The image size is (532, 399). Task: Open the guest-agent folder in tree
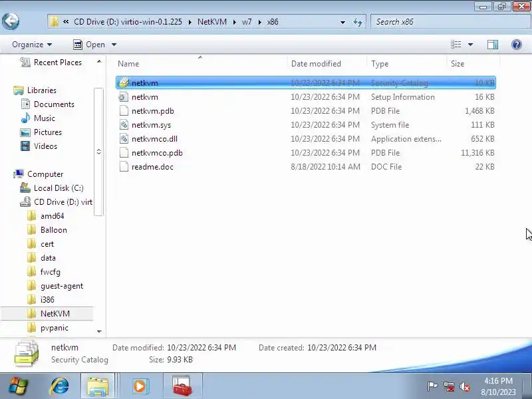click(62, 286)
